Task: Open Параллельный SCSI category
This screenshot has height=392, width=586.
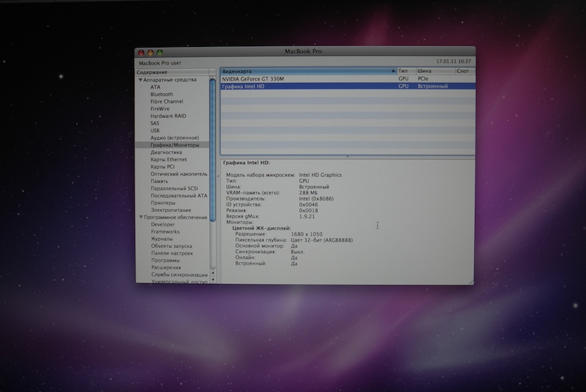Action: coord(174,188)
